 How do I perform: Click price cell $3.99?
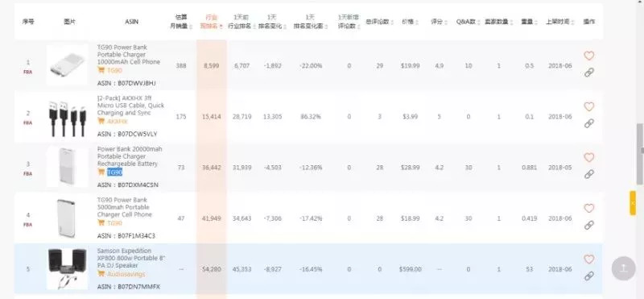(x=410, y=117)
